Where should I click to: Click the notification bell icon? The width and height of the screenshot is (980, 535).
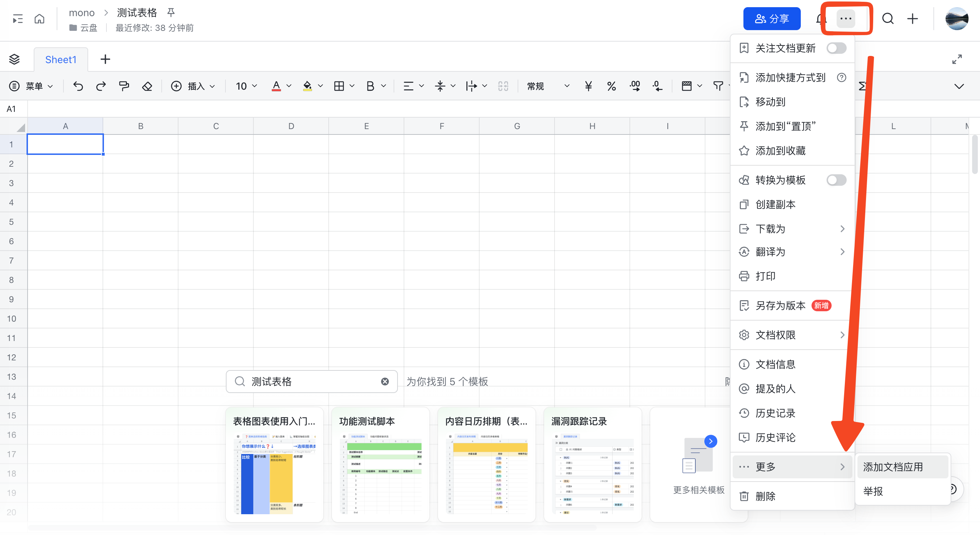click(x=820, y=19)
